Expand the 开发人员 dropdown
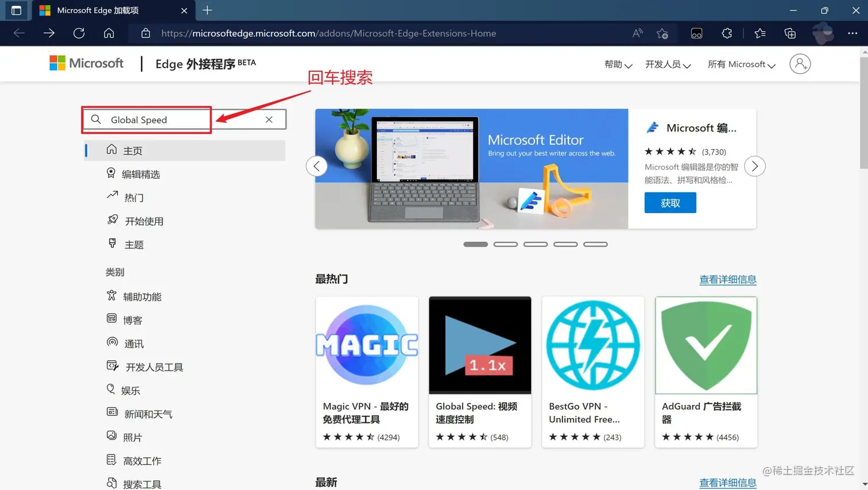This screenshot has width=868, height=490. [x=667, y=64]
